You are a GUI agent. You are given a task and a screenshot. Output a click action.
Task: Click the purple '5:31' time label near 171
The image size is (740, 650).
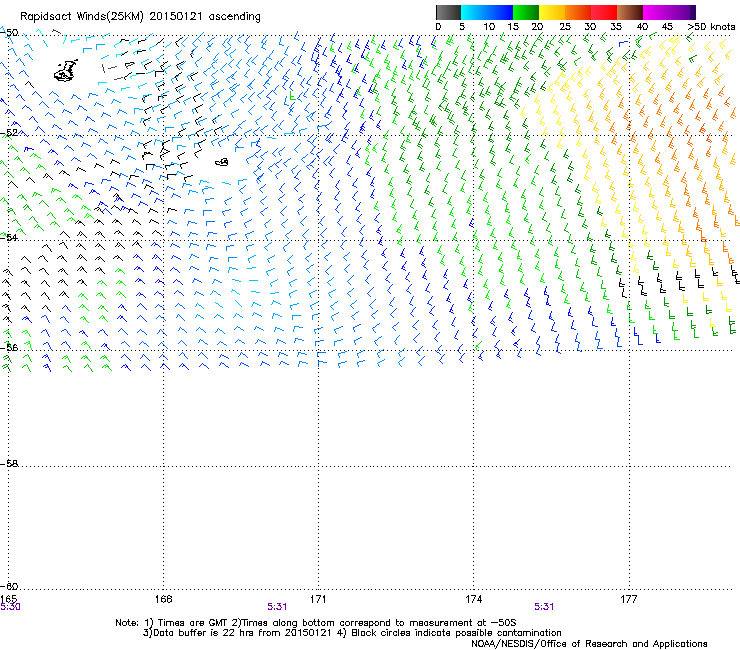277,607
